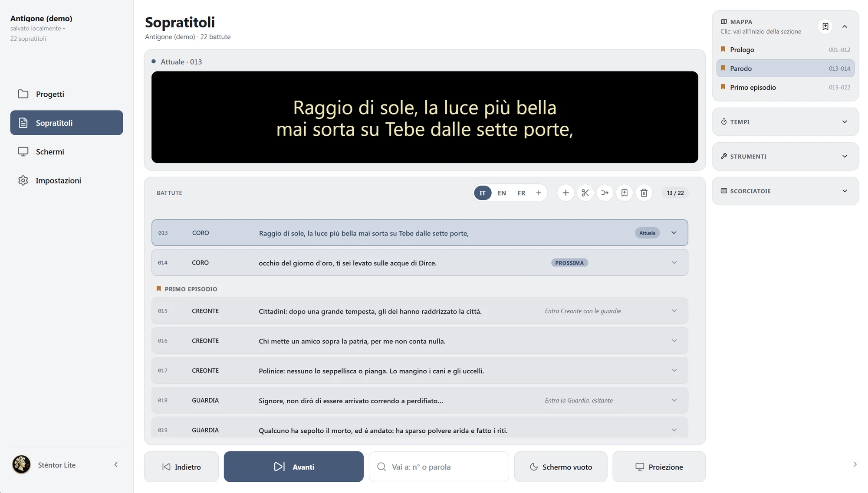Switch subtitles to the FR language
Screen dimensions: 868x493
pos(521,193)
